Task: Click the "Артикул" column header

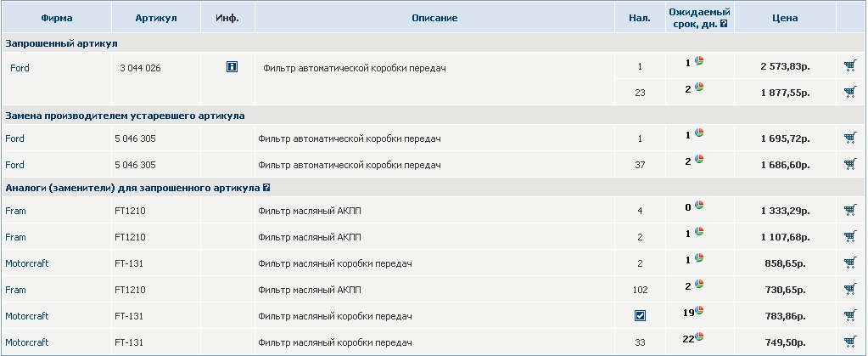Action: tap(156, 18)
